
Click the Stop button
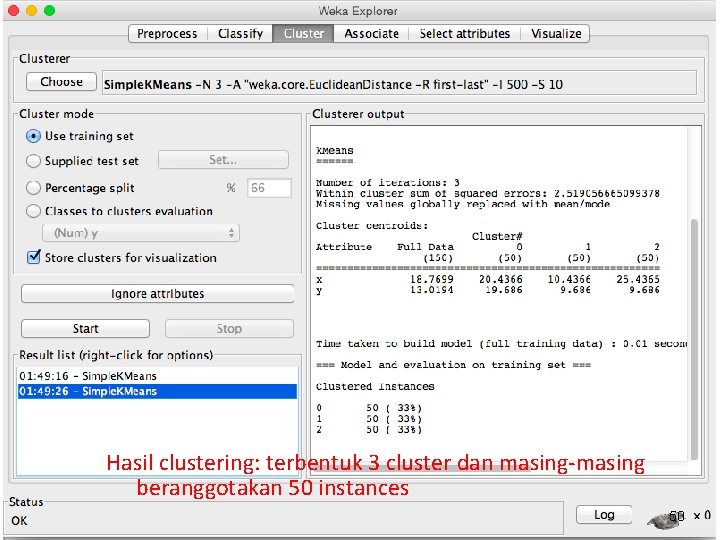tap(229, 329)
